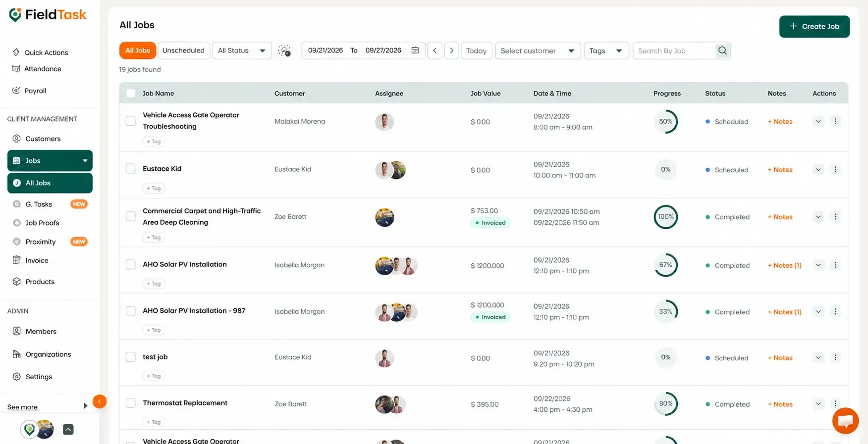Click the 09/21/2026 start date field
Viewport: 868px width, 444px height.
click(x=325, y=50)
